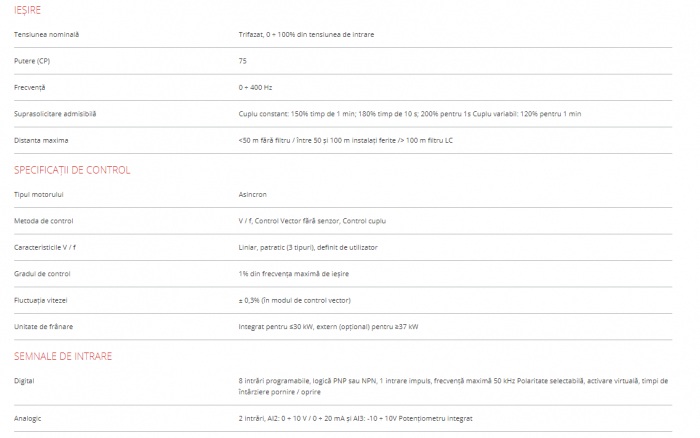Image resolution: width=700 pixels, height=438 pixels.
Task: Click the Tipul motorului label
Action: [39, 194]
